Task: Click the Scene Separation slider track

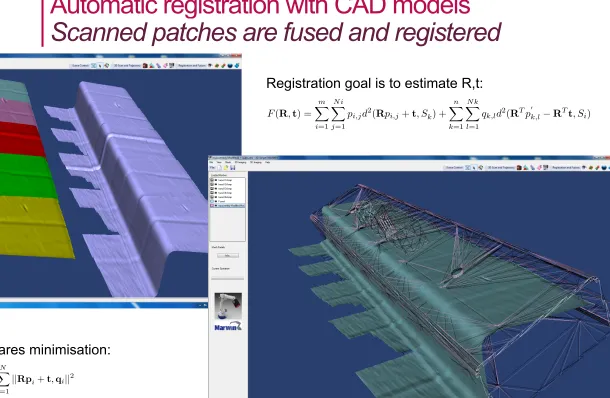Action: pos(228,278)
